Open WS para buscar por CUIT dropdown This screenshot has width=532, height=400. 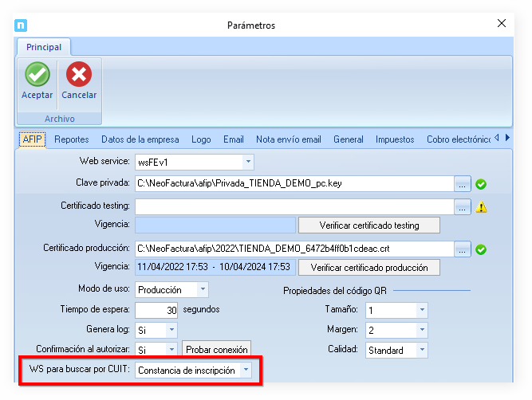pyautogui.click(x=246, y=371)
